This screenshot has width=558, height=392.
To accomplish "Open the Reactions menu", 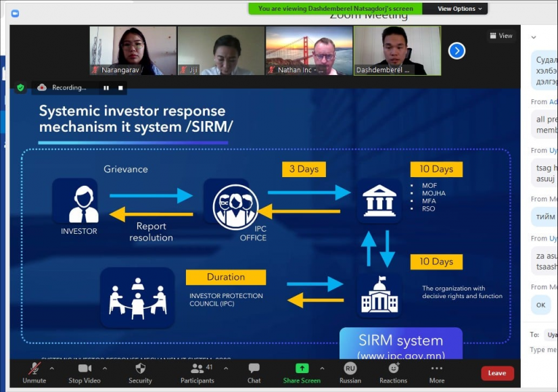I will 393,373.
